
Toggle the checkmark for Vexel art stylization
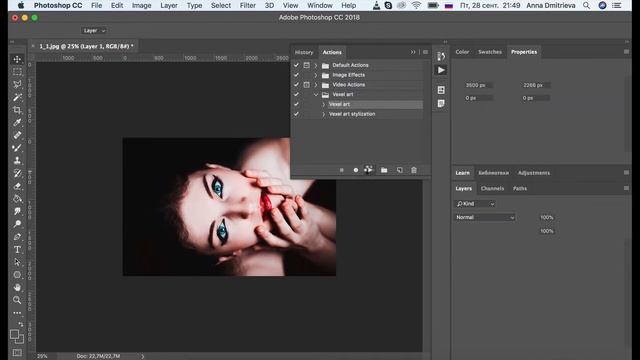296,114
